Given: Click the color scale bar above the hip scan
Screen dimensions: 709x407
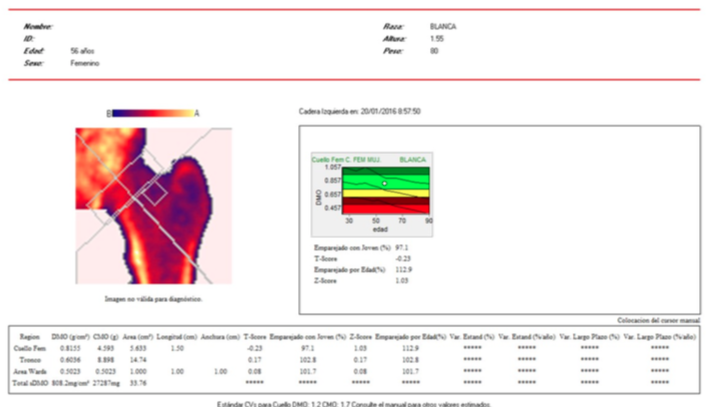Looking at the screenshot, I should [153, 114].
